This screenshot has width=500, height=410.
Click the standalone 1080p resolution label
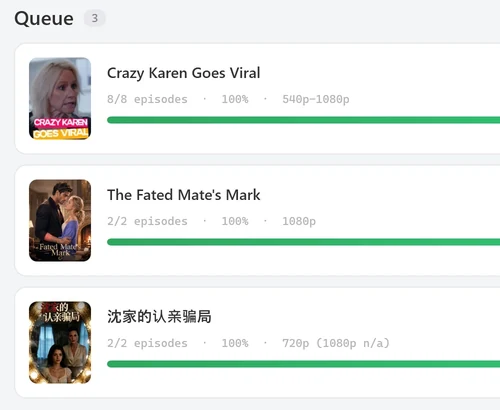click(299, 221)
